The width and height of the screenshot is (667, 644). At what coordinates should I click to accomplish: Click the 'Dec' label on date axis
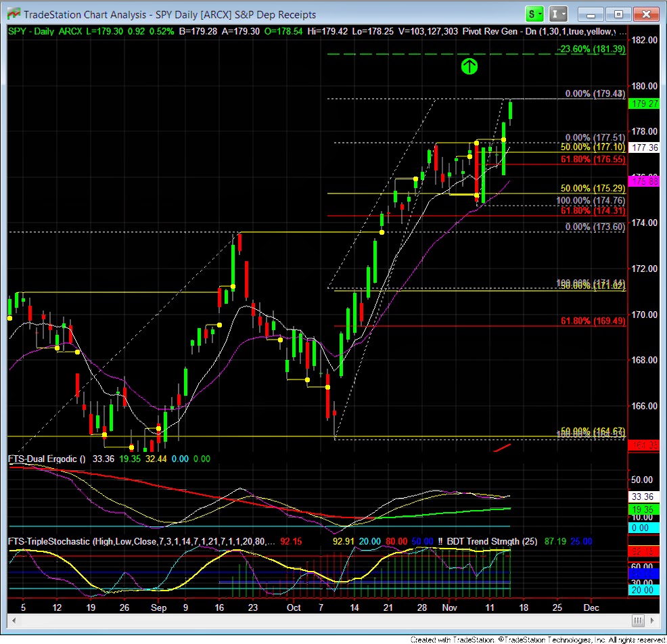tap(591, 607)
